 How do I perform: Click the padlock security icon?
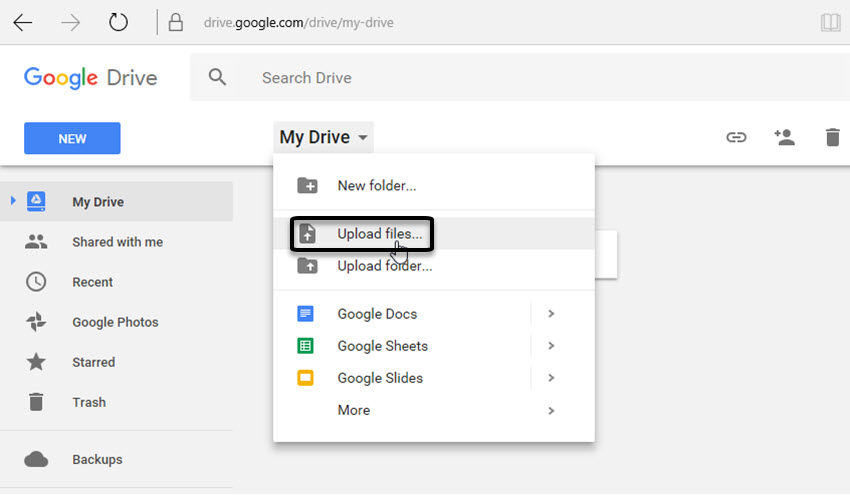[x=176, y=22]
